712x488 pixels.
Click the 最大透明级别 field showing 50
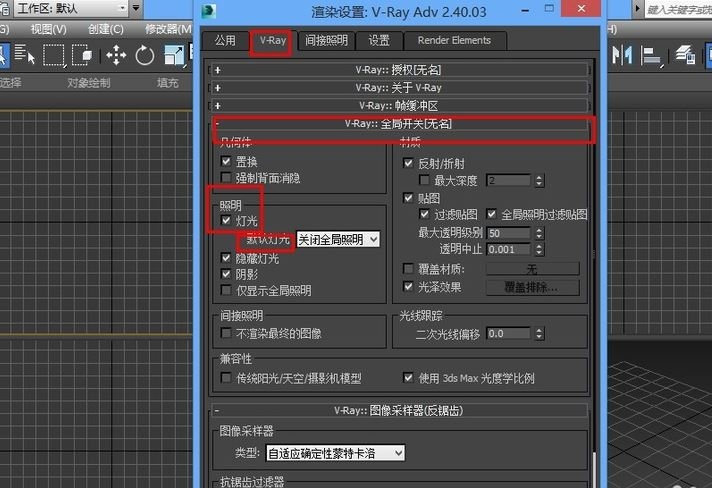coord(508,233)
